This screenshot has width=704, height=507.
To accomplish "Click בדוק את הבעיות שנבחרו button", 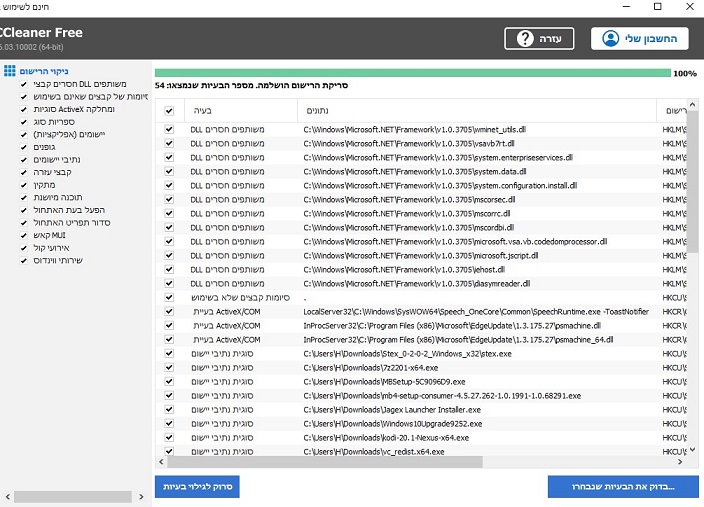I will click(623, 487).
